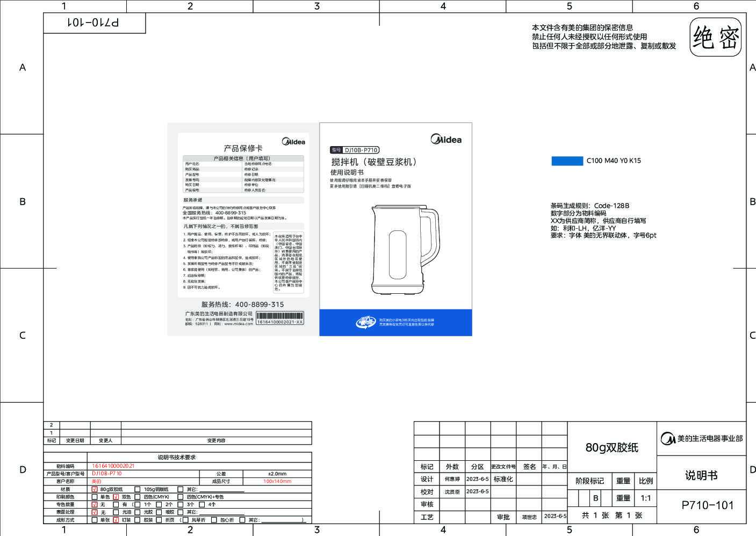Click the 100x140mm finished size value
The image size is (756, 536).
pyautogui.click(x=277, y=481)
